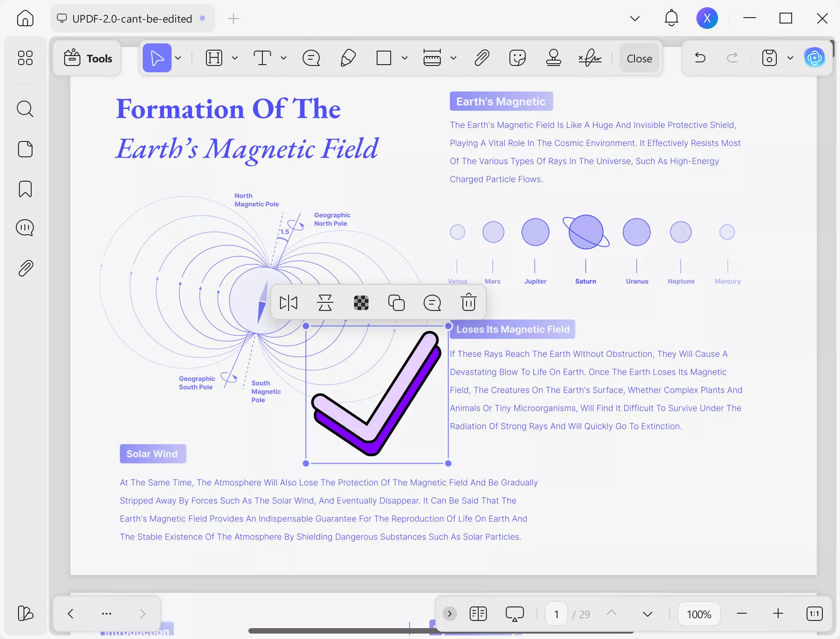Reset zoom to actual size 1:1
Viewport: 840px width, 639px height.
click(x=815, y=613)
